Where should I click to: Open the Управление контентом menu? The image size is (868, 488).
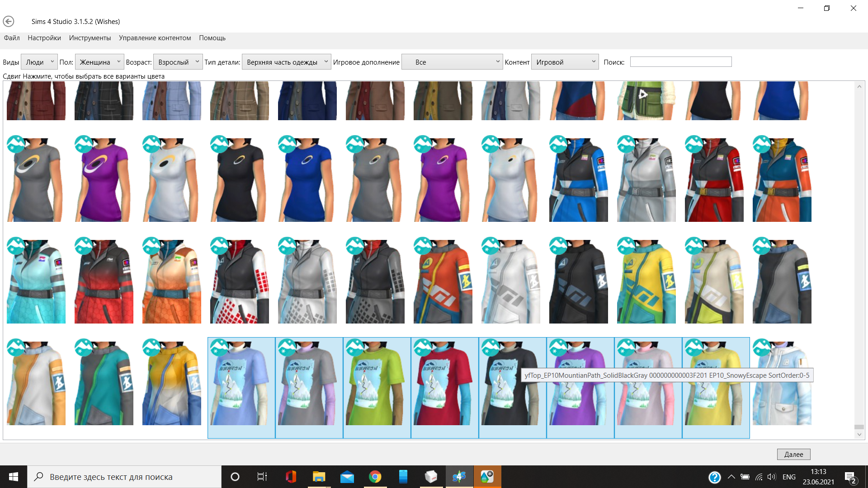pos(155,38)
